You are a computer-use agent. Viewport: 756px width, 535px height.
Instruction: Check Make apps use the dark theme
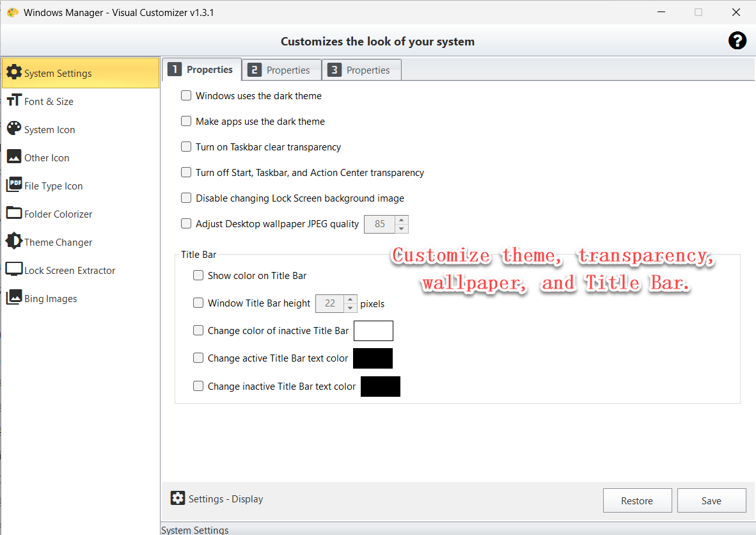click(x=186, y=121)
